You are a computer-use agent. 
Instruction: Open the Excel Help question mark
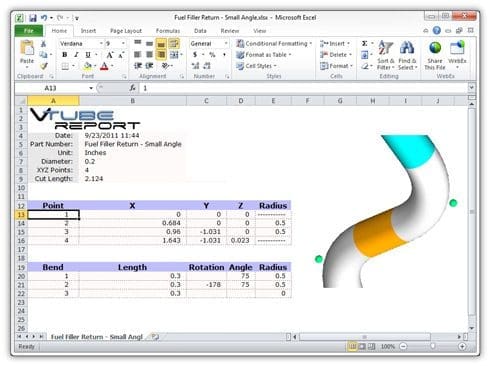coord(437,31)
